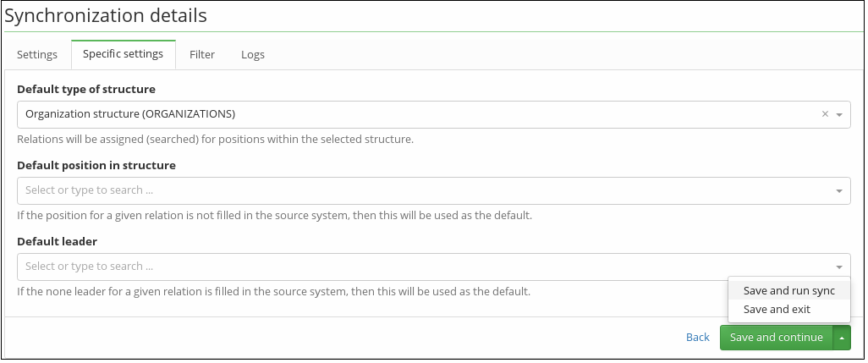The width and height of the screenshot is (868, 363).
Task: Click the Synchronization details heading
Action: tap(105, 15)
